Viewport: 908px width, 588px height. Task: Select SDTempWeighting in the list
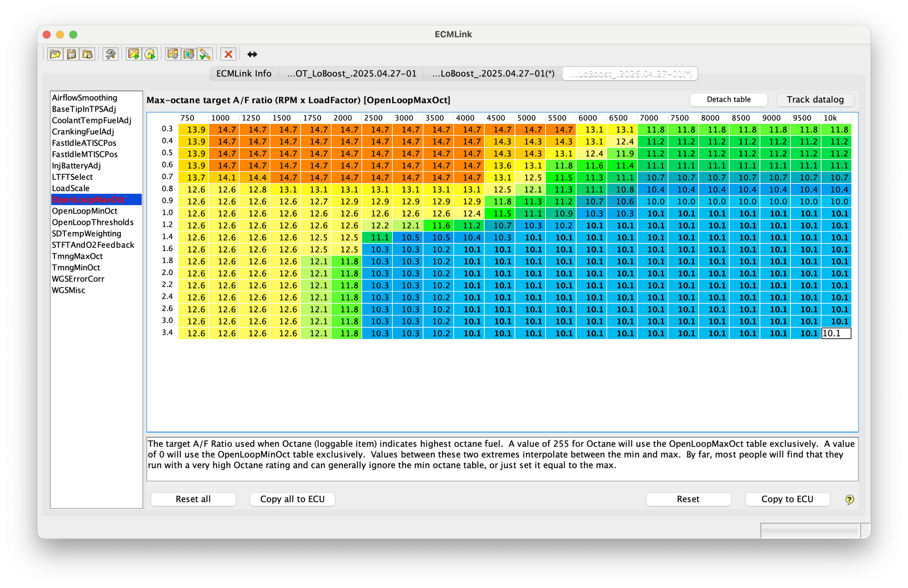click(x=96, y=234)
